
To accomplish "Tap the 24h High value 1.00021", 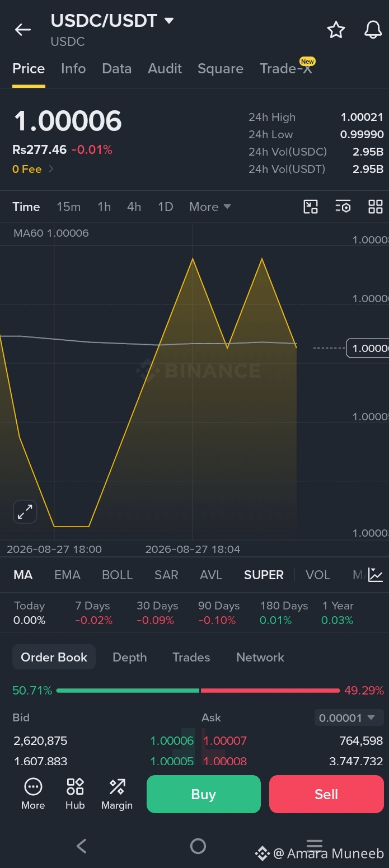I will 362,117.
